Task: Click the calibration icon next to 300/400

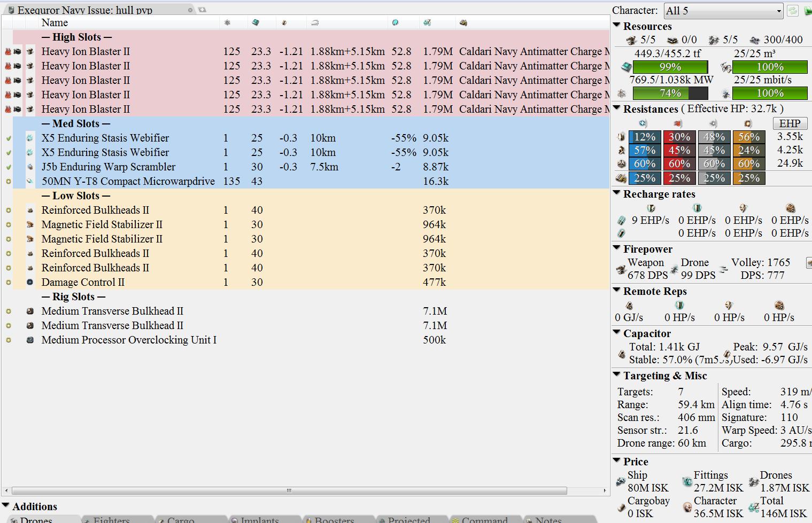Action: [x=755, y=40]
